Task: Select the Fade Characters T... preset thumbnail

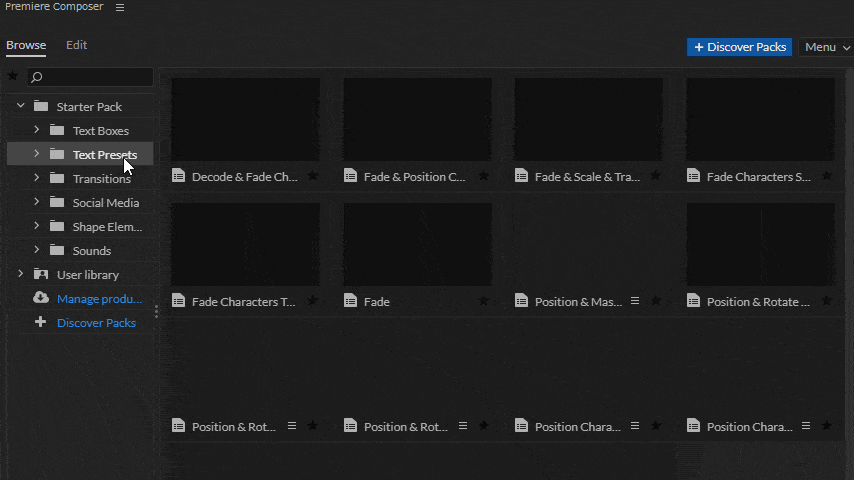Action: (x=245, y=245)
